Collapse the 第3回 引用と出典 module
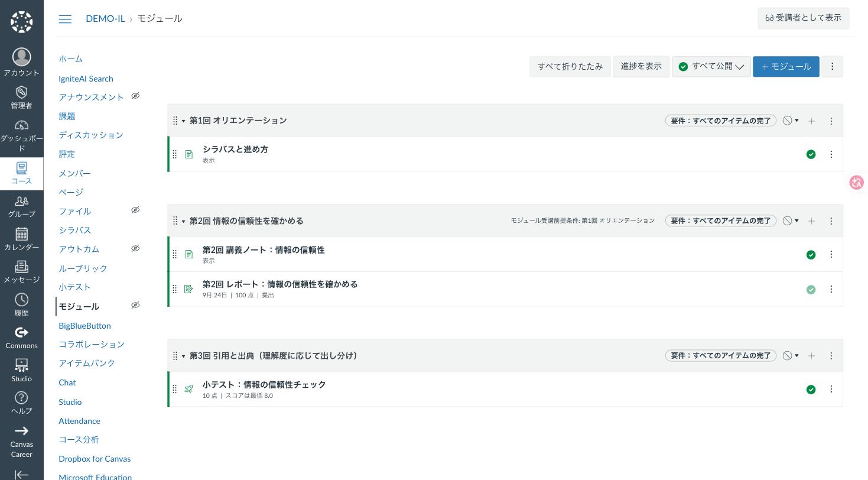Image resolution: width=868 pixels, height=480 pixels. [x=183, y=356]
